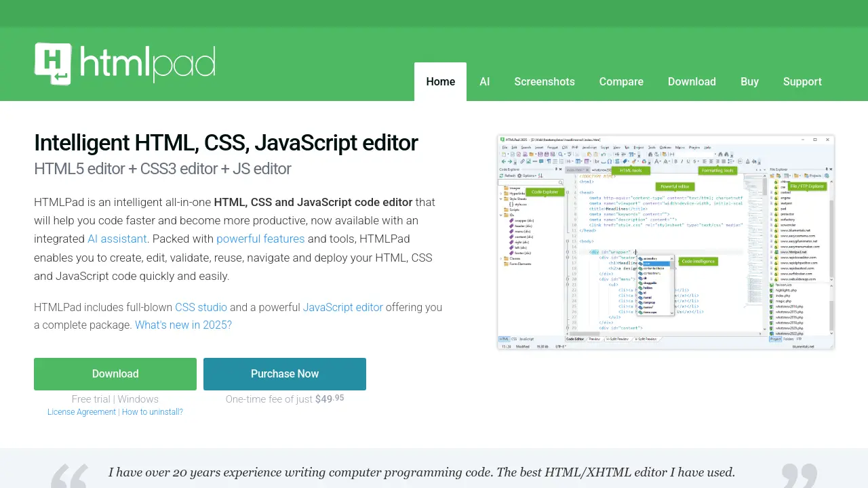The height and width of the screenshot is (488, 868).
Task: Select Compare in the top navigation
Action: pyautogui.click(x=621, y=81)
